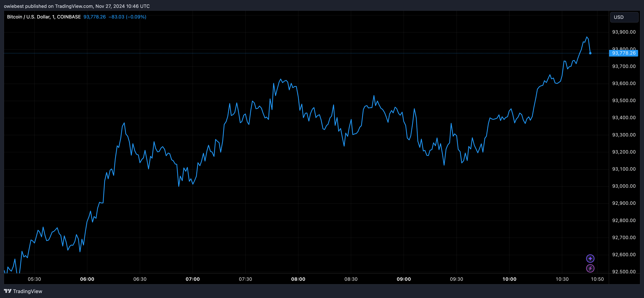Click the TradingView logo icon
Image resolution: width=644 pixels, height=298 pixels.
8,291
